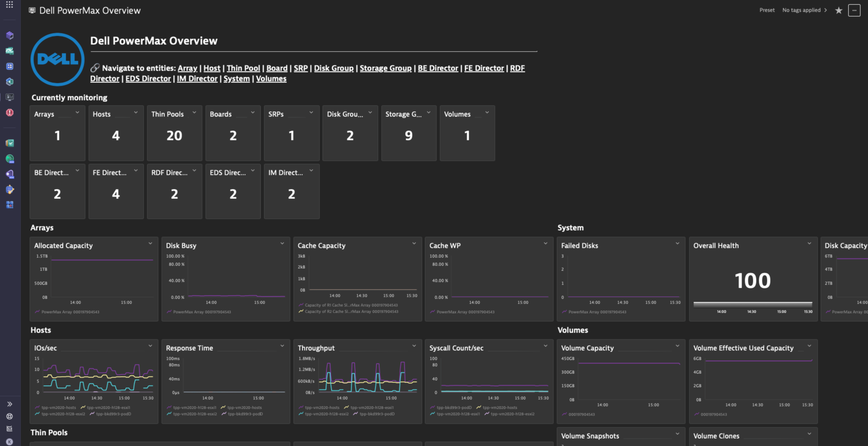The height and width of the screenshot is (446, 868).
Task: Open the lifebuoy help icon
Action: coord(10,416)
